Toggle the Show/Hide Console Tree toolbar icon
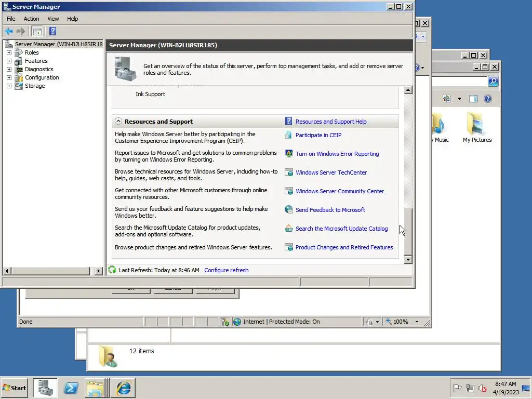This screenshot has height=399, width=532. [x=37, y=32]
